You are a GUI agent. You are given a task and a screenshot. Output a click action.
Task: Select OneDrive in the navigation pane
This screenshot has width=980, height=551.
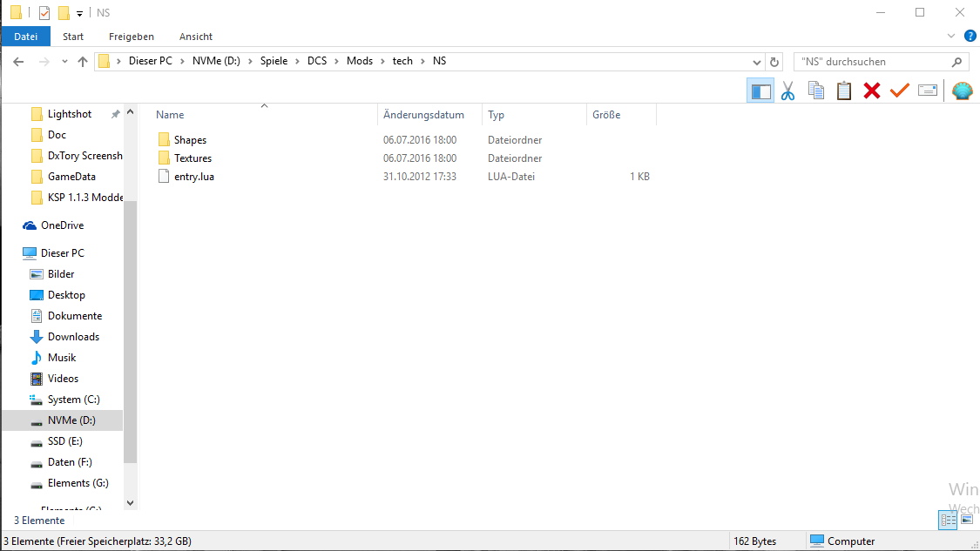[x=62, y=225]
